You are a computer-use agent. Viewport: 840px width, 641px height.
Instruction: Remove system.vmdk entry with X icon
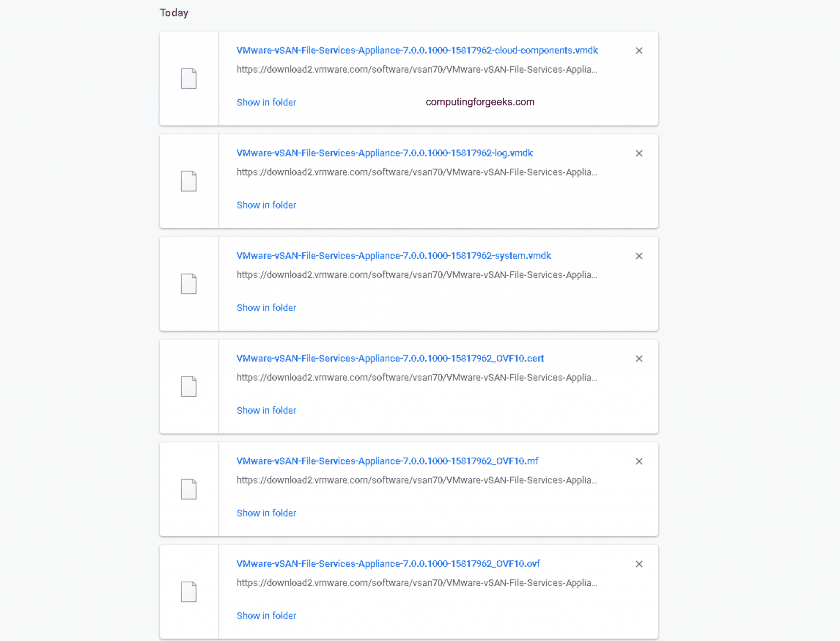click(x=639, y=256)
